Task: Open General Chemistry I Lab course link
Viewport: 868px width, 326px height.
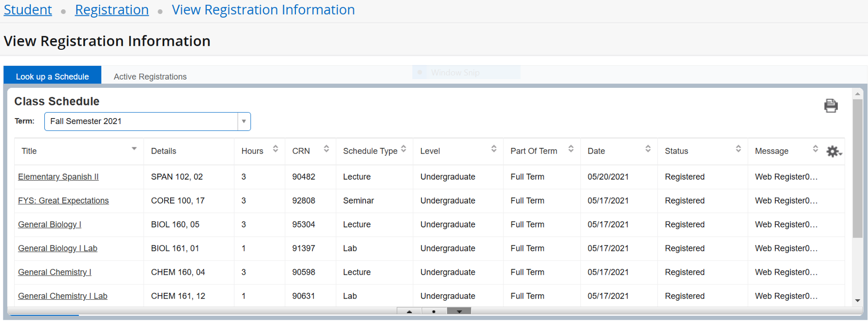Action: tap(62, 296)
